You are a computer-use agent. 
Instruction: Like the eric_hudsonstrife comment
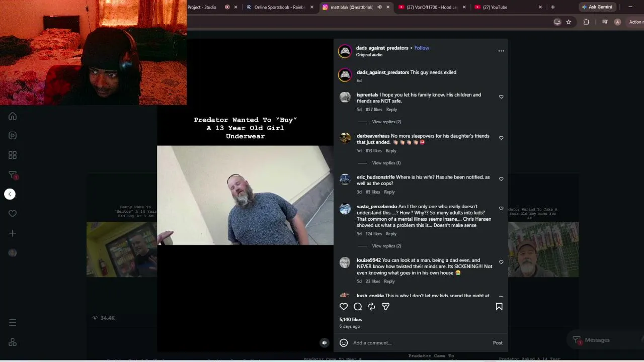501,179
